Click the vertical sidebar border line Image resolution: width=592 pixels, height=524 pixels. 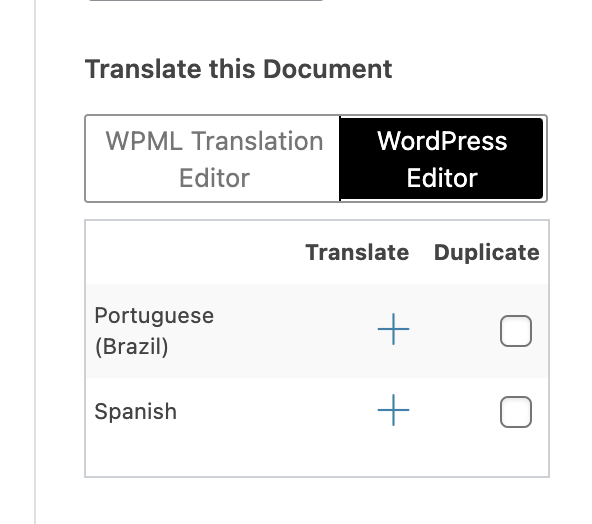tap(35, 262)
